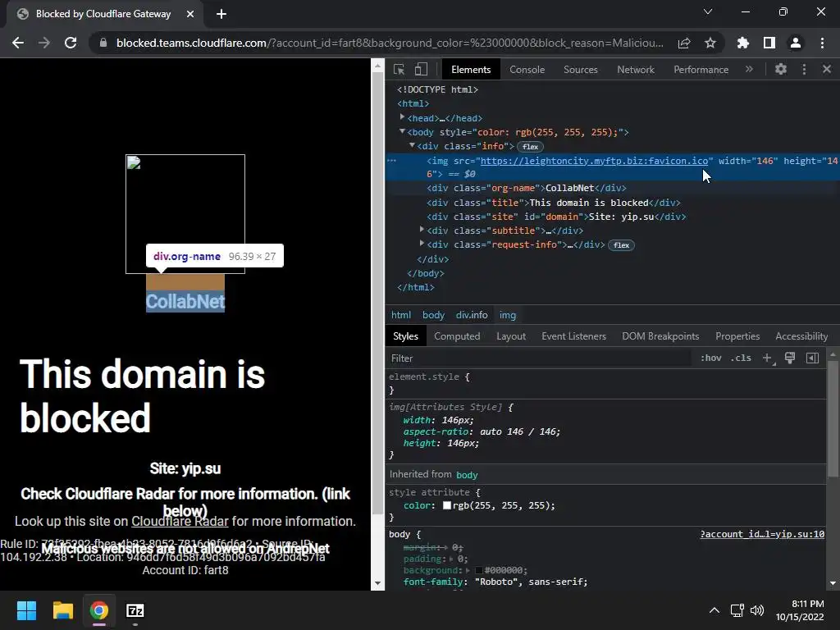Click body in the breadcrumb
The width and height of the screenshot is (840, 630).
point(433,315)
